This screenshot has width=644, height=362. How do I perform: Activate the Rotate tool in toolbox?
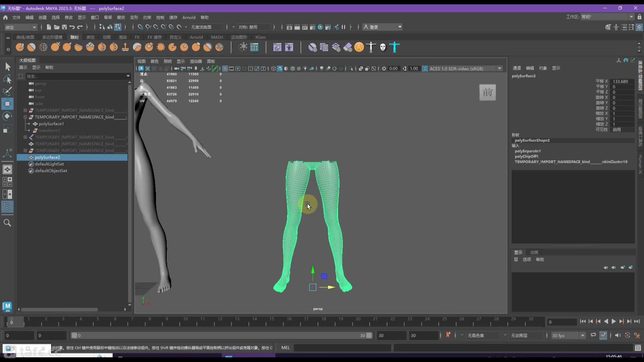tap(7, 116)
